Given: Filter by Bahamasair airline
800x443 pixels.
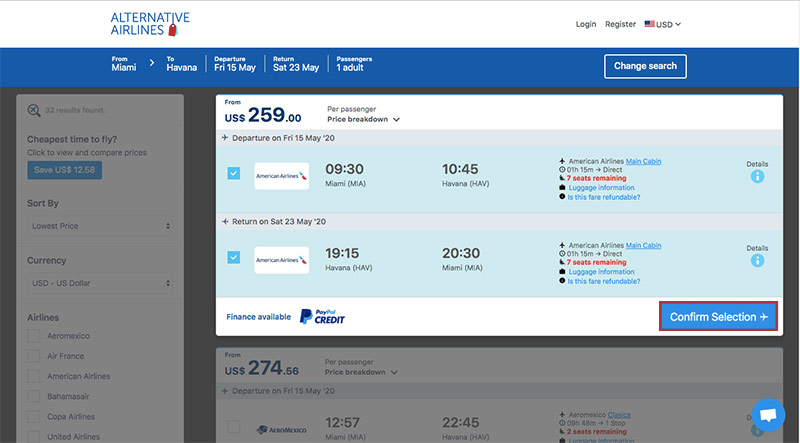Looking at the screenshot, I should 34,396.
